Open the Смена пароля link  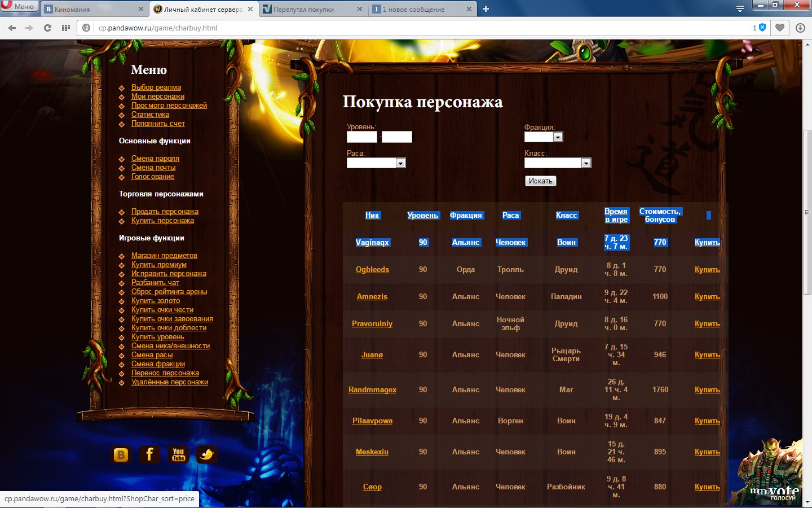155,159
